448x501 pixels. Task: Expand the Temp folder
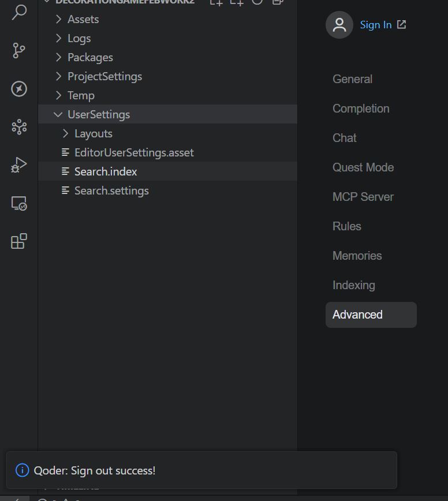(x=167, y=95)
